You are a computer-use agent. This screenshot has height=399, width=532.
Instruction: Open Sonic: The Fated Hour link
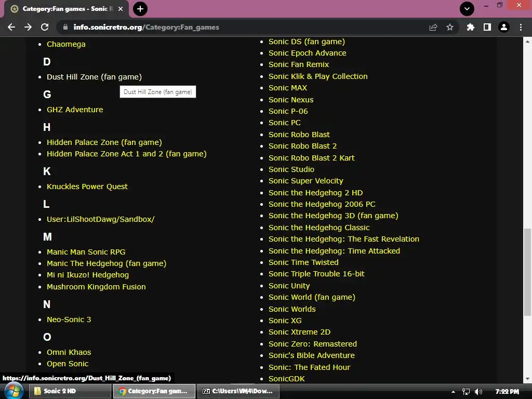click(310, 367)
